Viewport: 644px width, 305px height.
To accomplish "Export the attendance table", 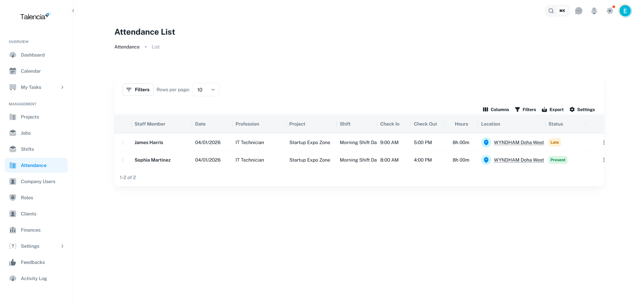I will point(552,109).
